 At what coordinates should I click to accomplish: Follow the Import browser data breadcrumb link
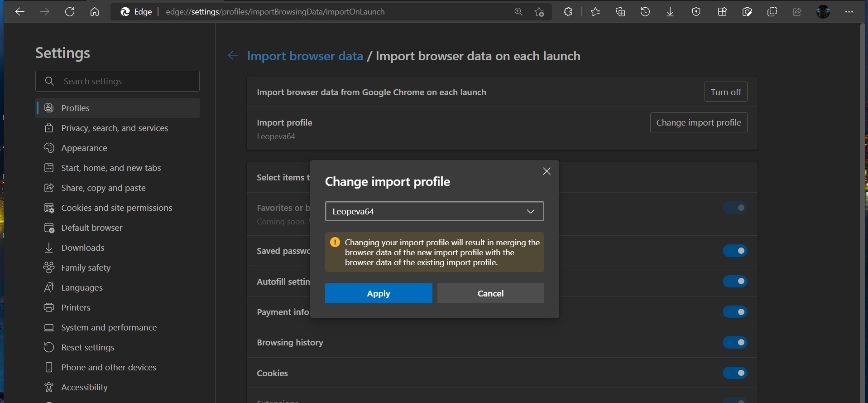pyautogui.click(x=305, y=56)
